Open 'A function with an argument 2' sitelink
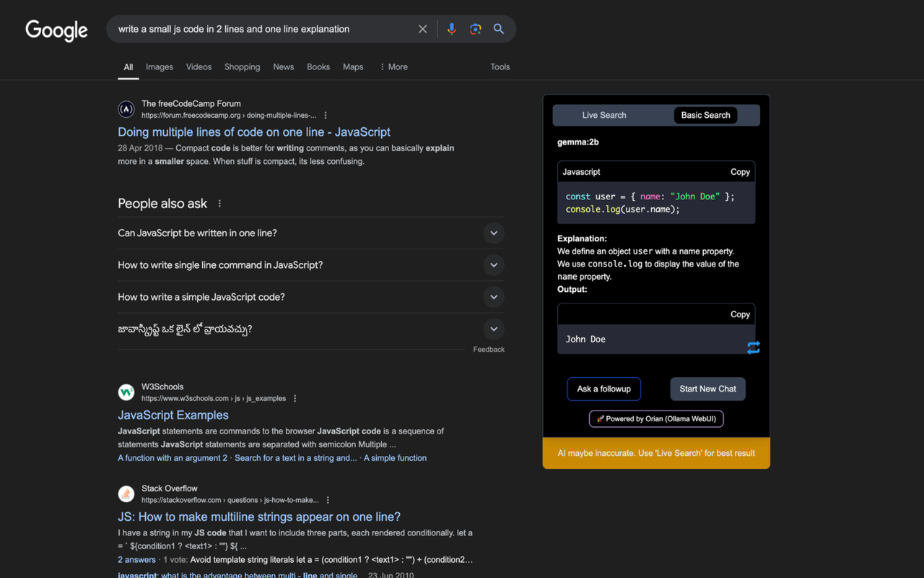Viewport: 924px width, 578px height. 173,458
